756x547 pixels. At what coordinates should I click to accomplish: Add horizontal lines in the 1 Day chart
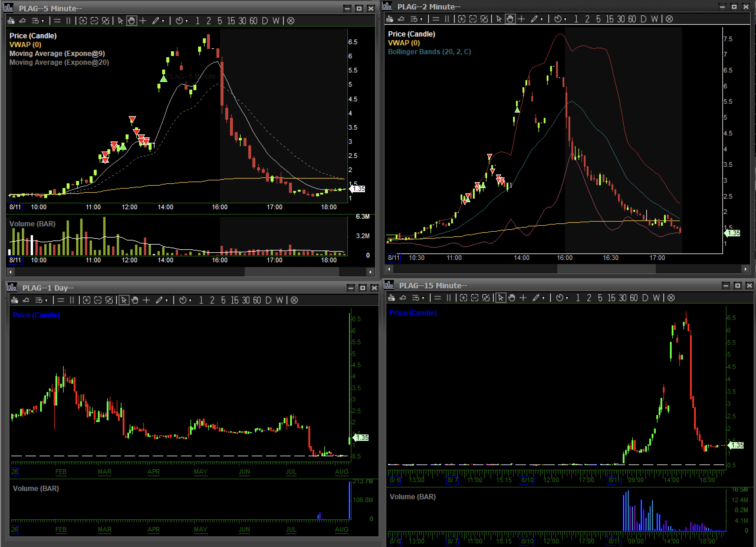61,300
